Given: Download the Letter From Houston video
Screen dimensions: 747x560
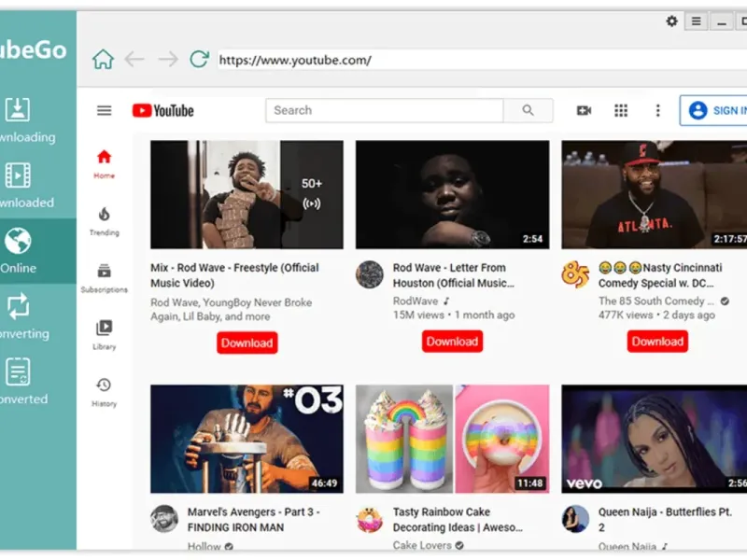Looking at the screenshot, I should point(452,342).
